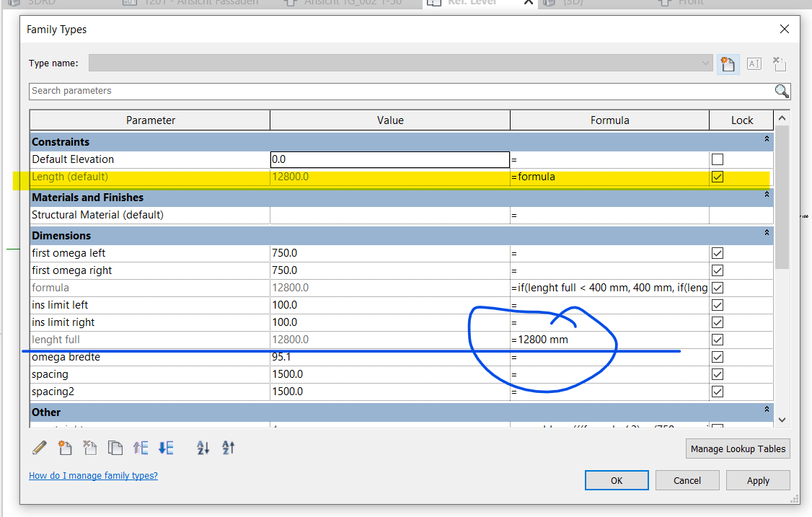Sort parameters in ascending order
Viewport: 812px width, 517px height.
(x=203, y=448)
